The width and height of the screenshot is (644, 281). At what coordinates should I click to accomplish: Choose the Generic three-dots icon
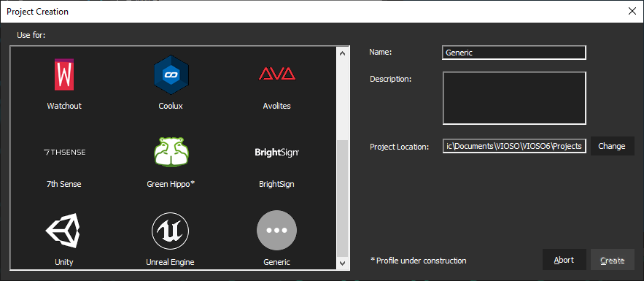click(276, 231)
